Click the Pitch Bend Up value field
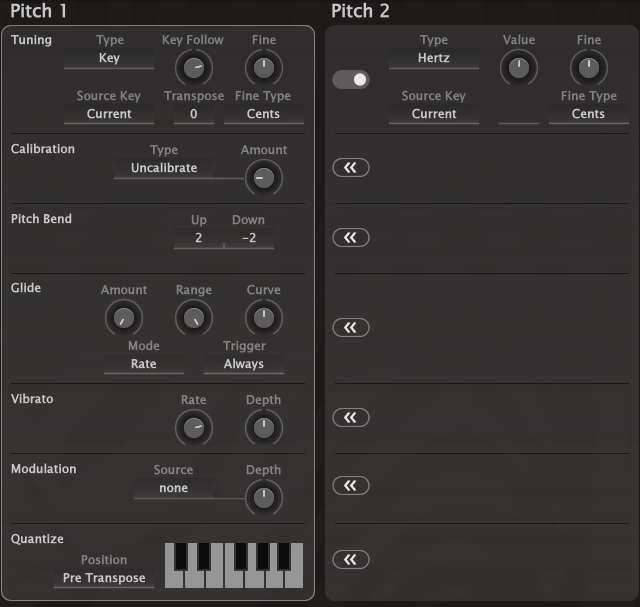The image size is (640, 607). [x=198, y=238]
